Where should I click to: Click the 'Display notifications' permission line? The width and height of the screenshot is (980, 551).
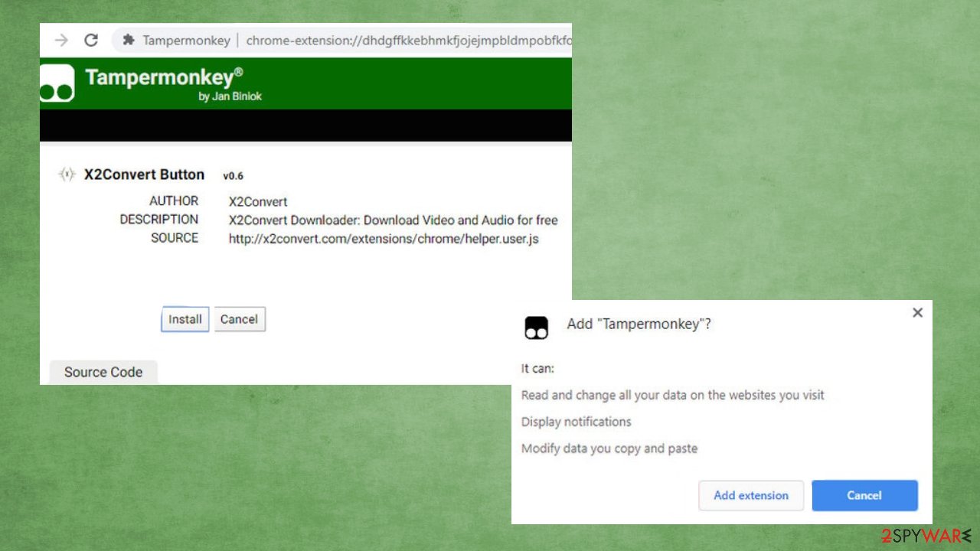click(577, 422)
